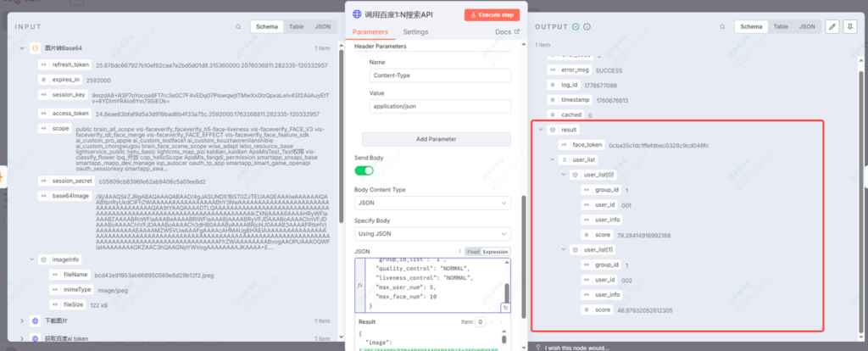Click the input panel search icon
The image size is (868, 351).
click(x=240, y=26)
